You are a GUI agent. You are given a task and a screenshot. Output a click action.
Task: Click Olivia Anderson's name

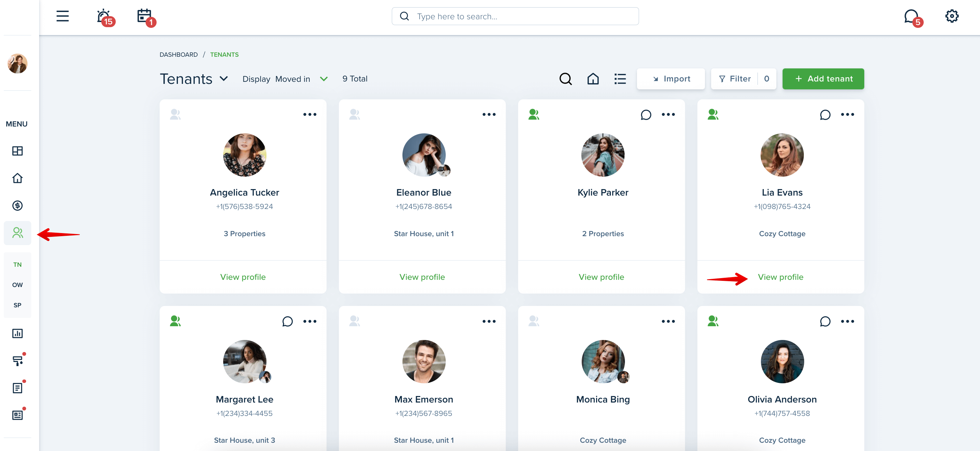pos(782,399)
